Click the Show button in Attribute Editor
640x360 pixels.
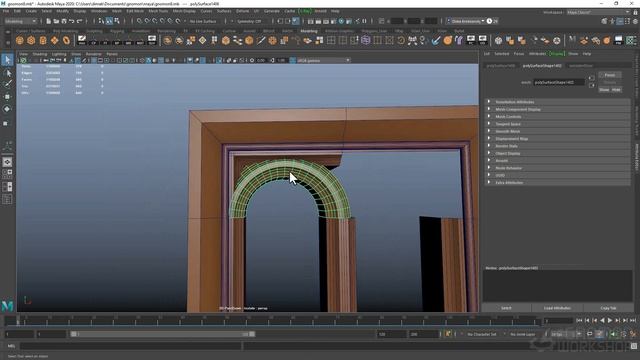(604, 89)
